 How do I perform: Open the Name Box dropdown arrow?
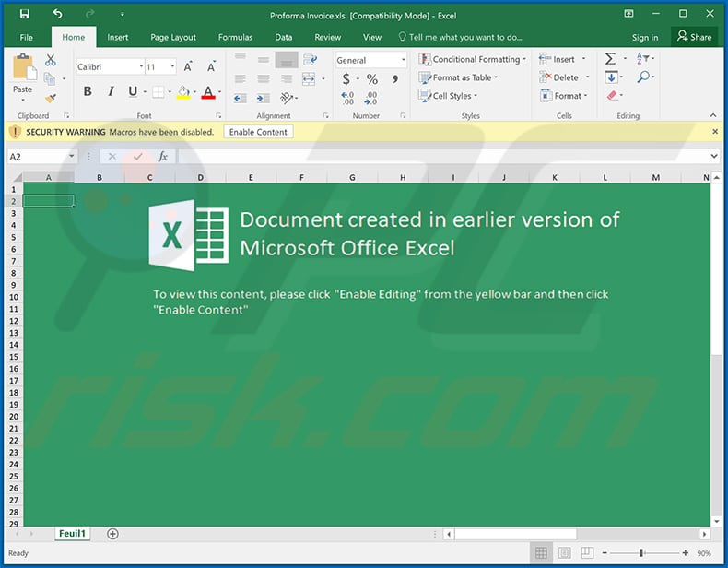pos(72,157)
